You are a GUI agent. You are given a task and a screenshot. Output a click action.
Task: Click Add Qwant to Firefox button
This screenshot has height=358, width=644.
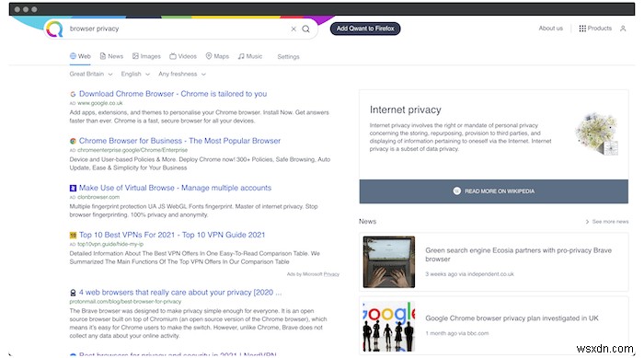point(365,29)
